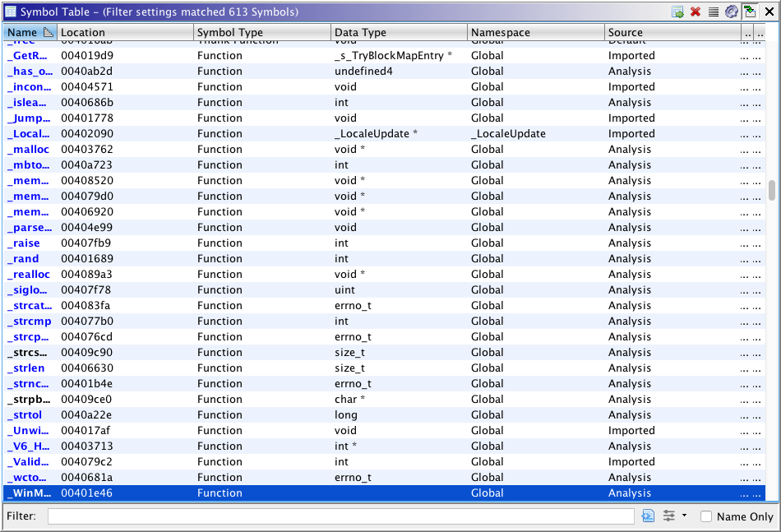Select the _strtol symbol name
The height and width of the screenshot is (532, 781).
click(x=25, y=415)
